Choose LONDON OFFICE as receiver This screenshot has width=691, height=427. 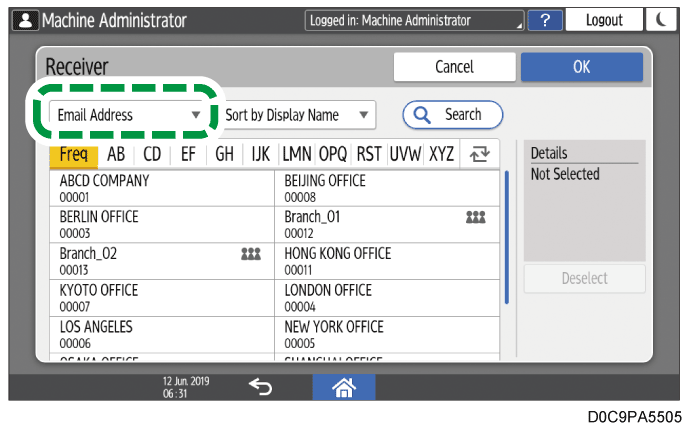pyautogui.click(x=386, y=297)
